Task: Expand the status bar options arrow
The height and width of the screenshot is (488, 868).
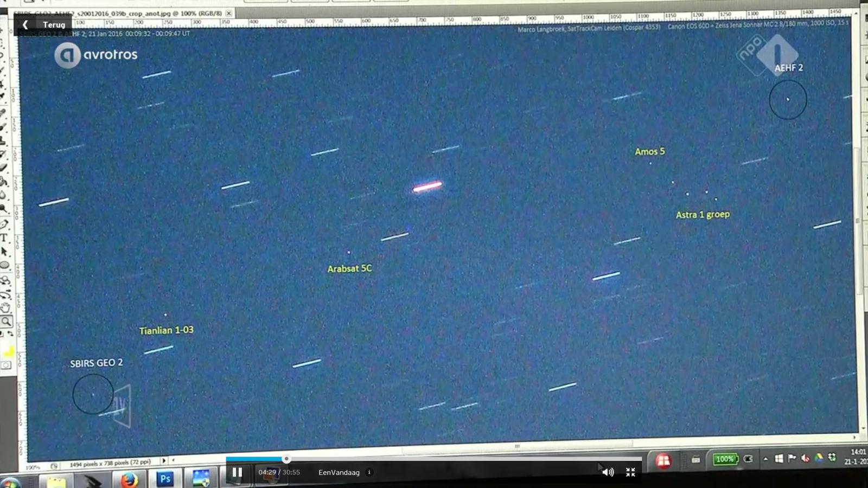Action: coord(164,461)
